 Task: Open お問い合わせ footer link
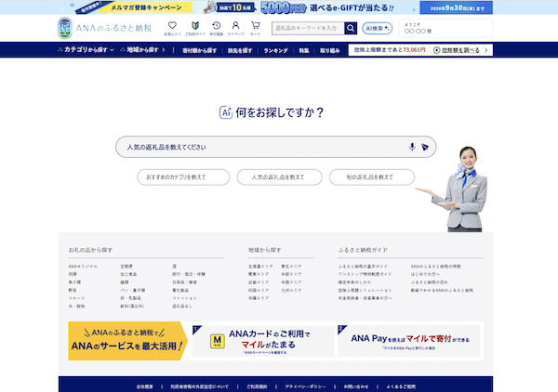point(356,386)
